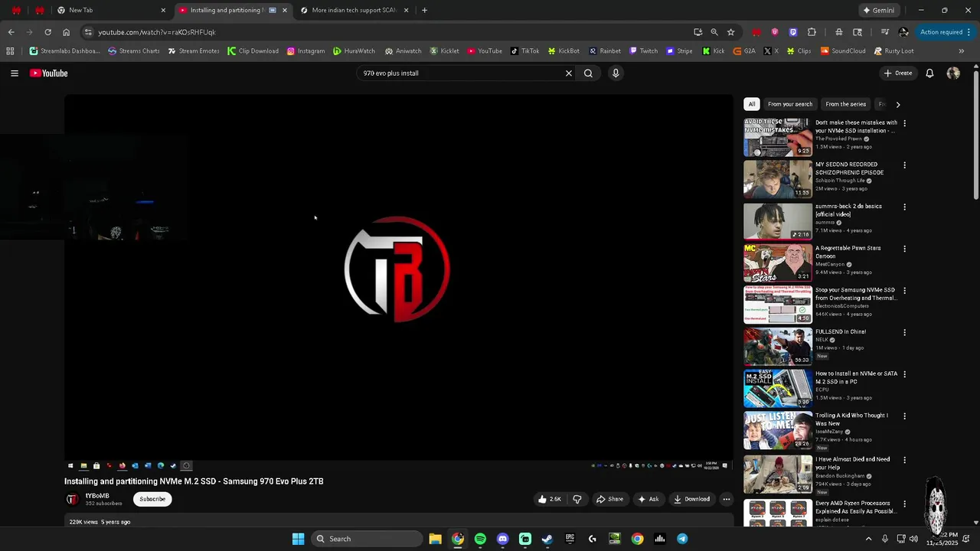The height and width of the screenshot is (551, 980).
Task: Open Discord from the taskbar
Action: 502,539
